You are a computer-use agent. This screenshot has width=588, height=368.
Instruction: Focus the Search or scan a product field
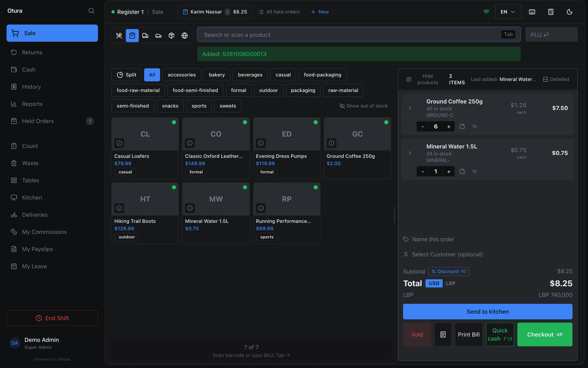(359, 35)
